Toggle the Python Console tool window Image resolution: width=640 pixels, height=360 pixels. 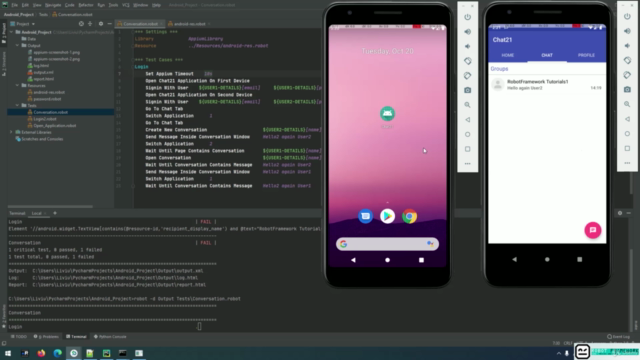110,337
